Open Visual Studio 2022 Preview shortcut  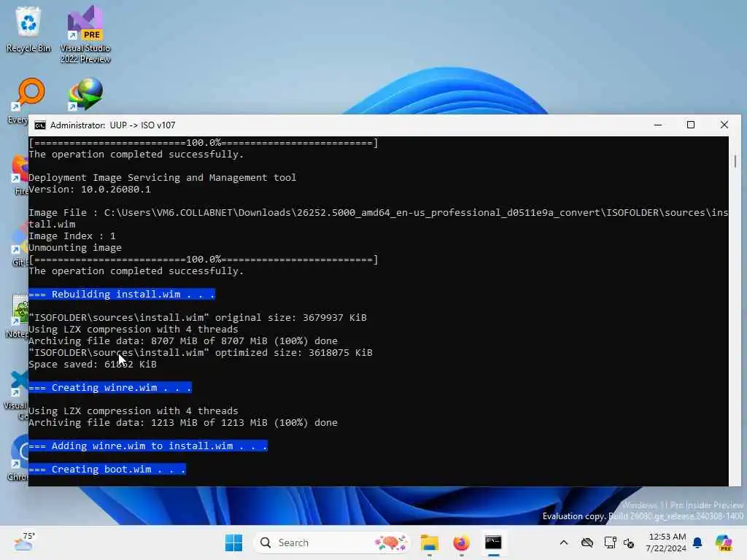(x=85, y=34)
